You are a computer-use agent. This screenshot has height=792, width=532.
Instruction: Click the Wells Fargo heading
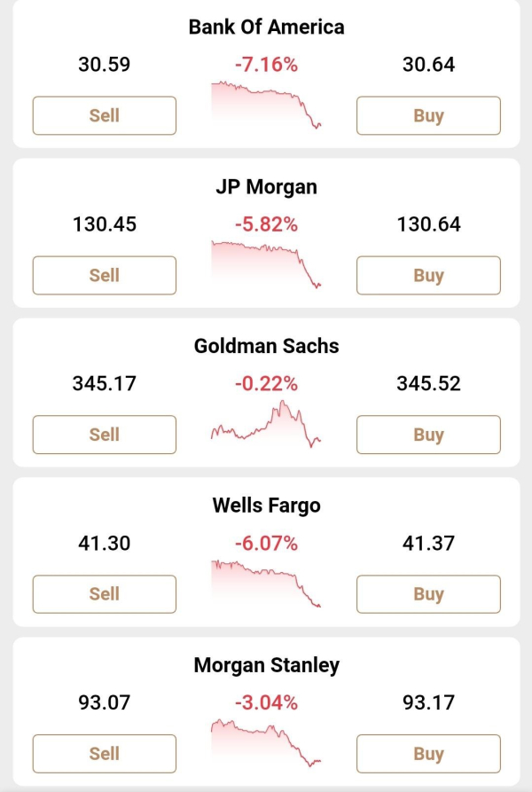point(266,506)
